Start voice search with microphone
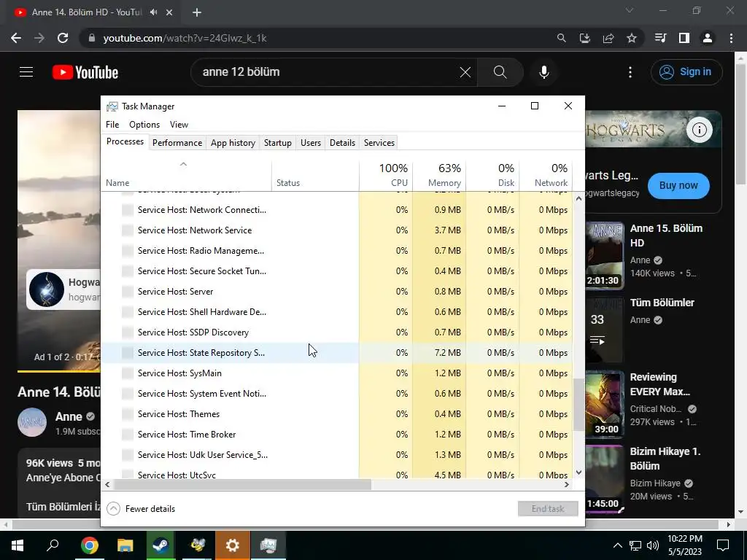This screenshot has height=560, width=747. click(x=544, y=72)
